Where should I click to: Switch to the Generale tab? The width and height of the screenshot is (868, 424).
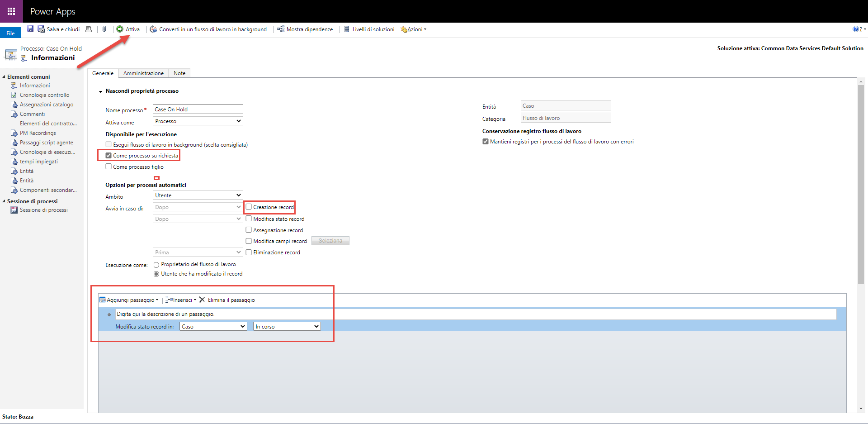click(103, 73)
